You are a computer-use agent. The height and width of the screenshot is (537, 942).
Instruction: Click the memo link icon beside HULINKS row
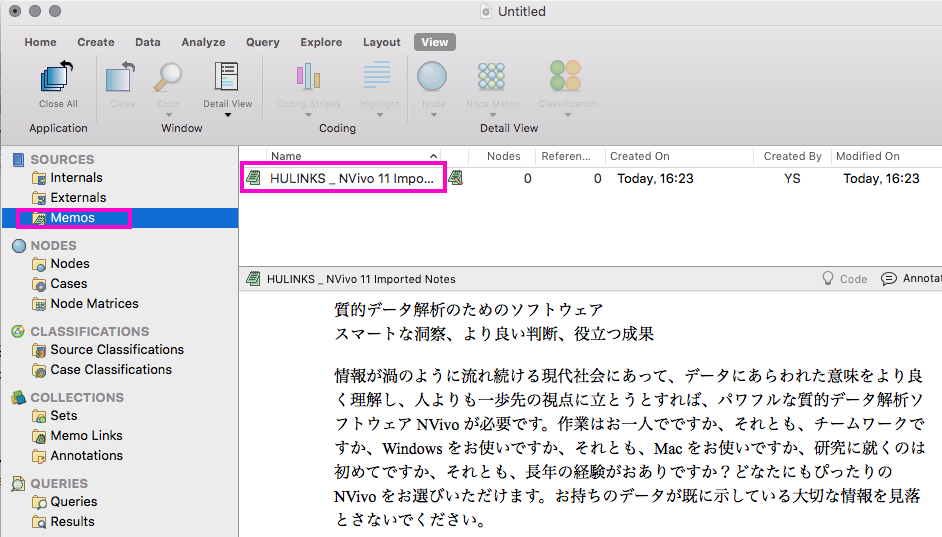(456, 178)
